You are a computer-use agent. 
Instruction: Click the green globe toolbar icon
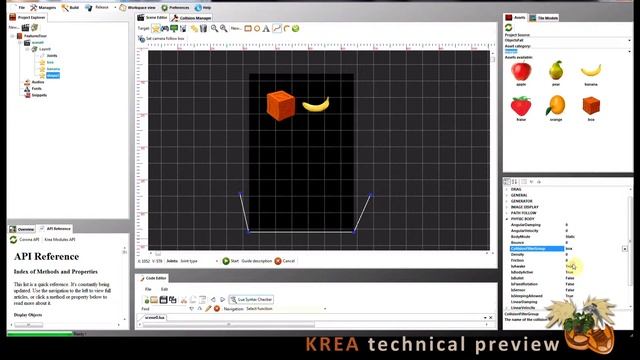coord(296,28)
